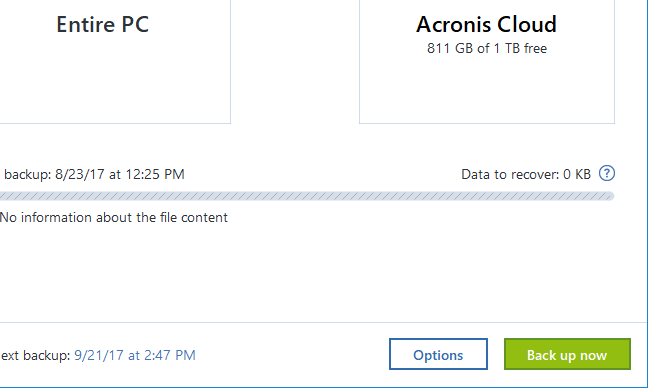This screenshot has width=648, height=388.
Task: Select the Acronis Cloud destination box
Action: (x=487, y=62)
